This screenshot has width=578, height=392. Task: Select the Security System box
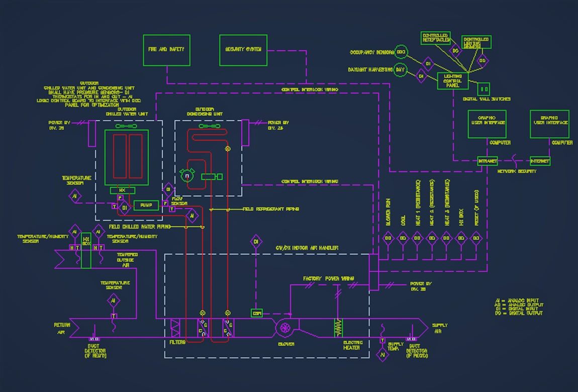pos(243,50)
